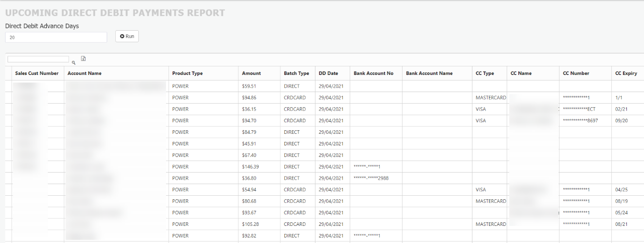The height and width of the screenshot is (243, 644).
Task: Click the CC Expiry value 09/20
Action: (621, 121)
